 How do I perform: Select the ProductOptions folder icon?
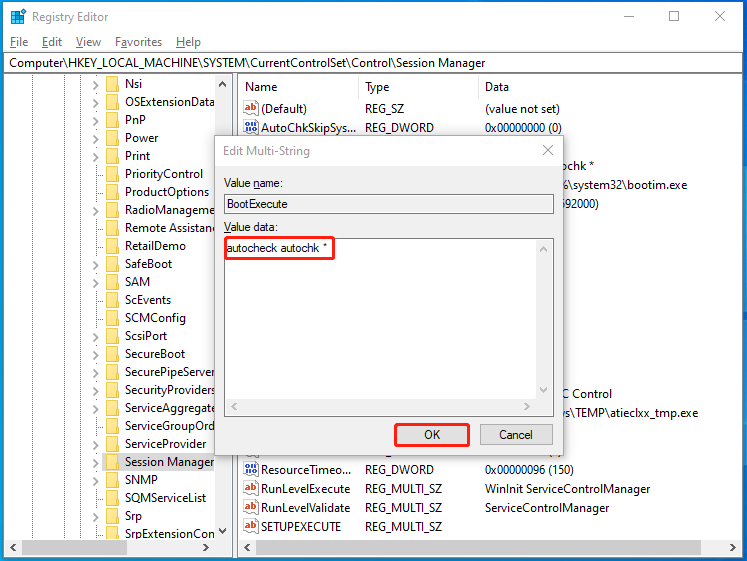[x=112, y=192]
